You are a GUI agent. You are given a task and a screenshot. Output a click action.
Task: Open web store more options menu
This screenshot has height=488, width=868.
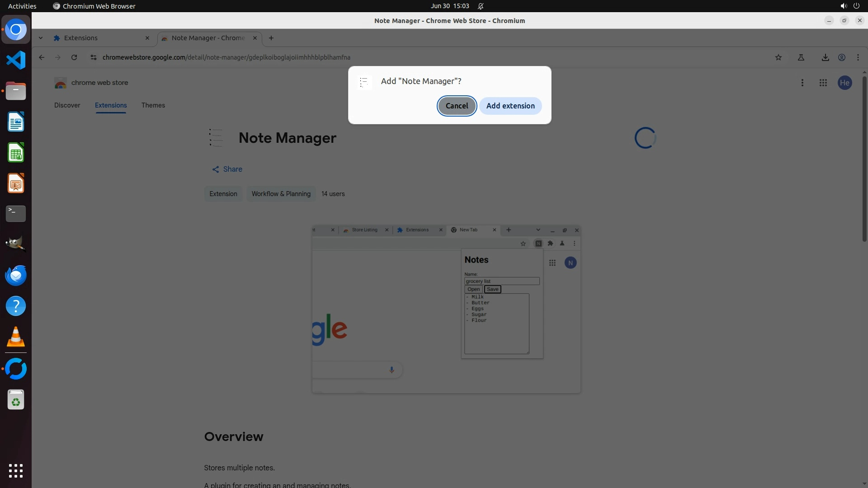click(802, 83)
